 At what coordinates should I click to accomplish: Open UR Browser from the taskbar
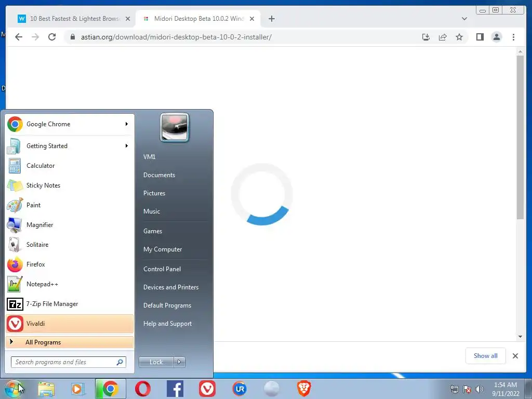click(240, 389)
